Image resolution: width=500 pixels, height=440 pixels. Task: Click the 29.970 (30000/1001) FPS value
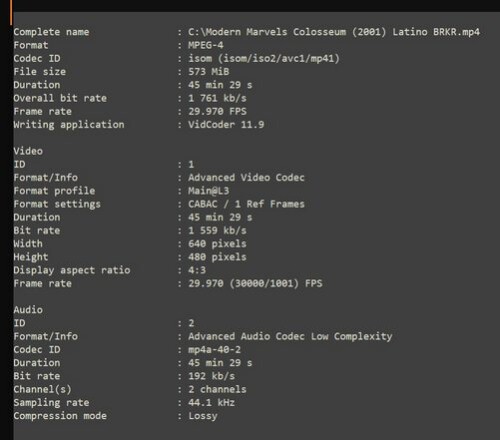pos(255,283)
